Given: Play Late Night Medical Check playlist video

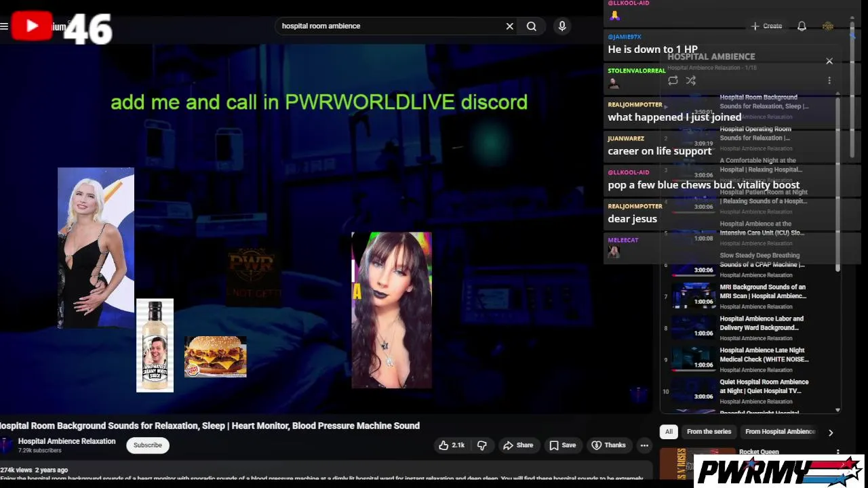Looking at the screenshot, I should coord(746,360).
